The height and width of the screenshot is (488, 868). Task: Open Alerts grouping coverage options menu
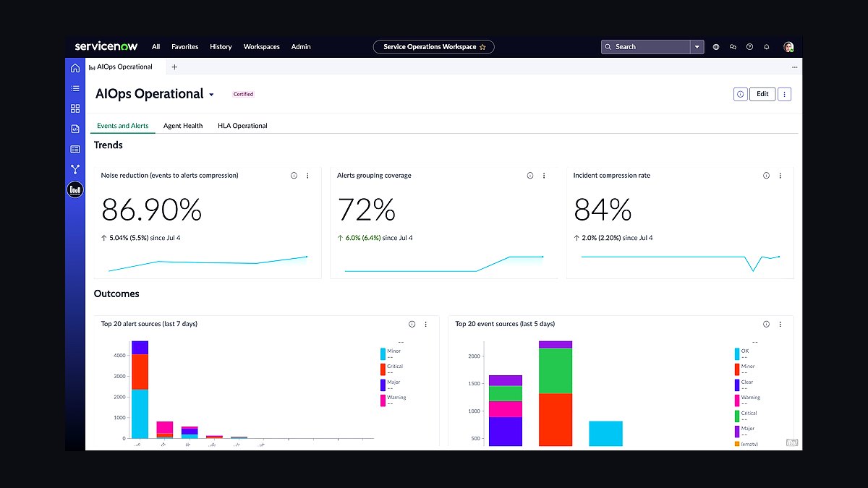pos(544,176)
